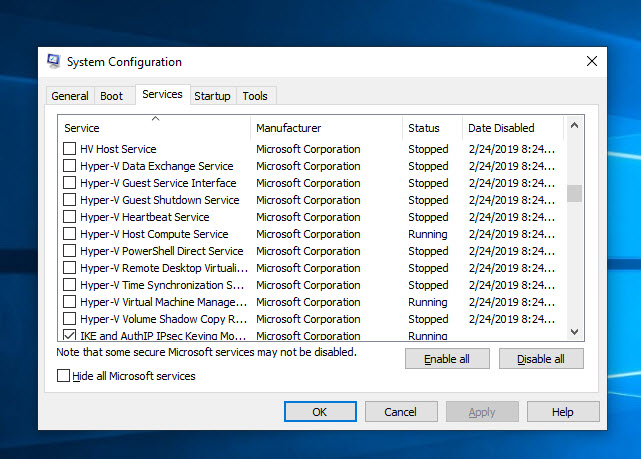Click the scrollbar down arrow in services list
This screenshot has height=459, width=641.
click(574, 331)
